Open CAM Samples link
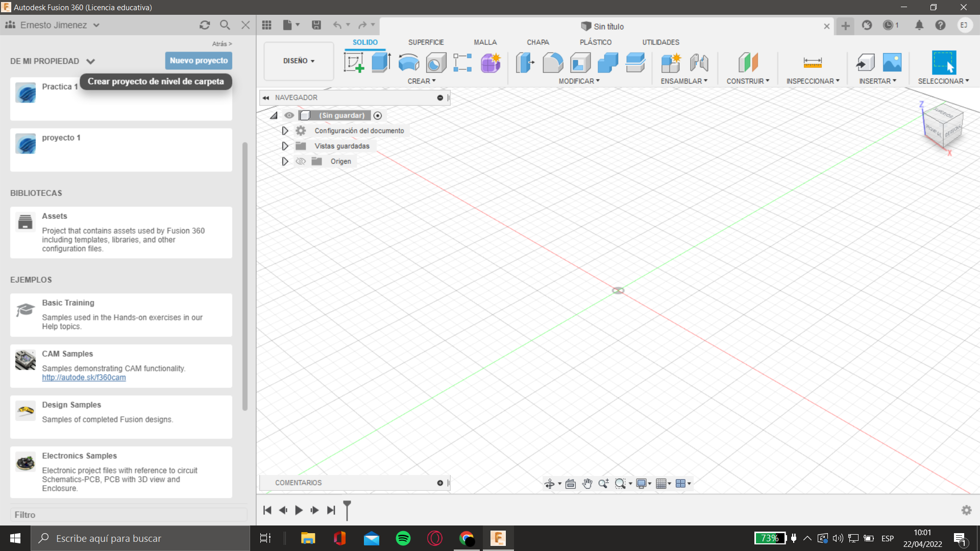Screen dimensions: 980x551 [x=84, y=378]
